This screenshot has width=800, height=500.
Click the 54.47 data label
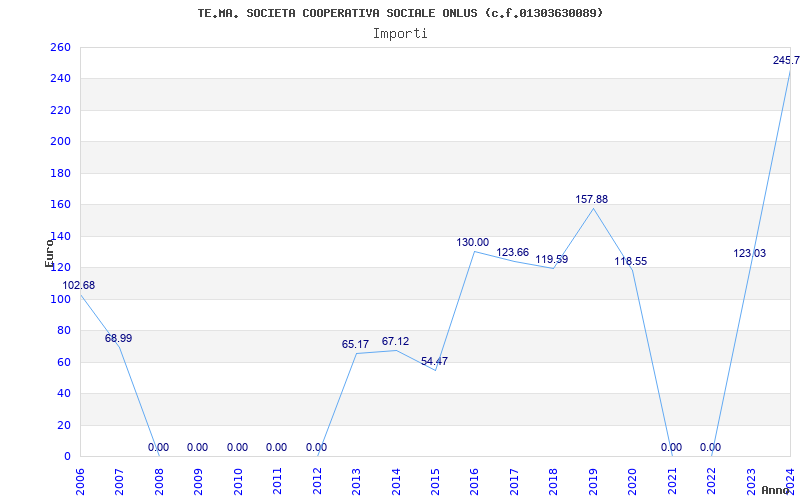(434, 361)
